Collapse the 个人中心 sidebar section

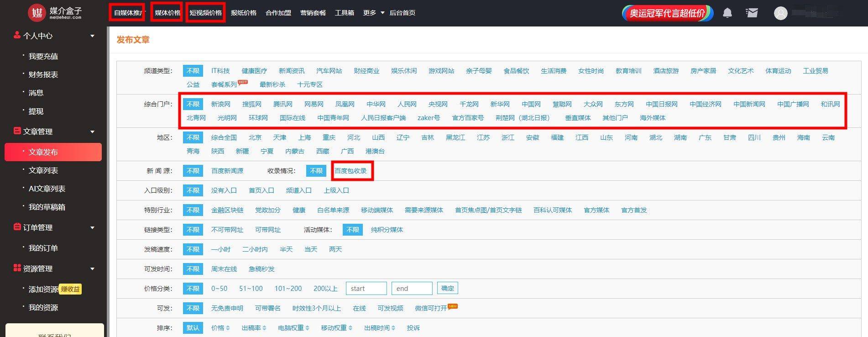[92, 36]
